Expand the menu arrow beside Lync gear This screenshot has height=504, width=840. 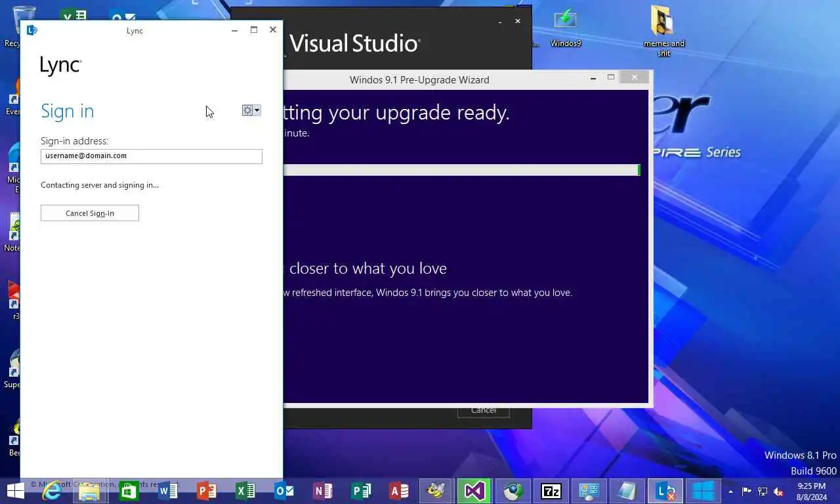point(257,110)
